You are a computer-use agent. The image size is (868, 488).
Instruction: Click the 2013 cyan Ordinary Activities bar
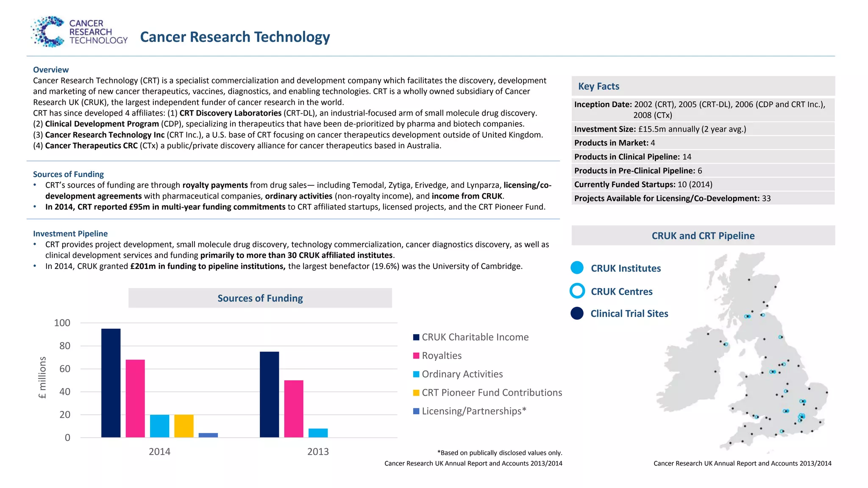point(318,433)
